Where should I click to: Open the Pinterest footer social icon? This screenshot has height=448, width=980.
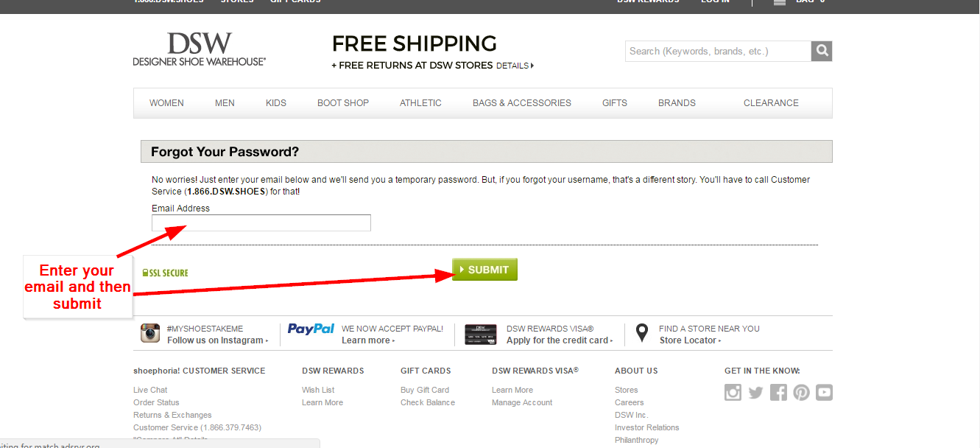point(801,393)
